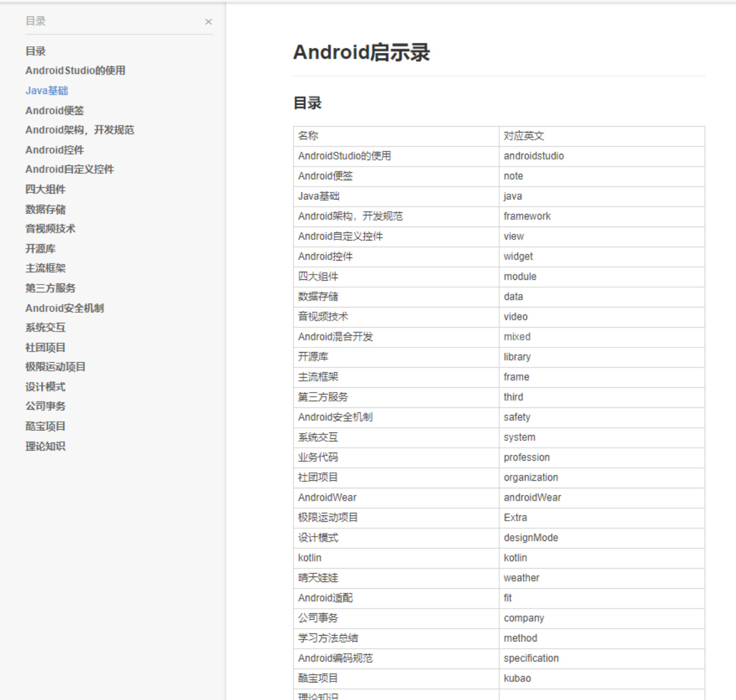Click kotlin cell in name column
This screenshot has width=736, height=700.
point(396,558)
